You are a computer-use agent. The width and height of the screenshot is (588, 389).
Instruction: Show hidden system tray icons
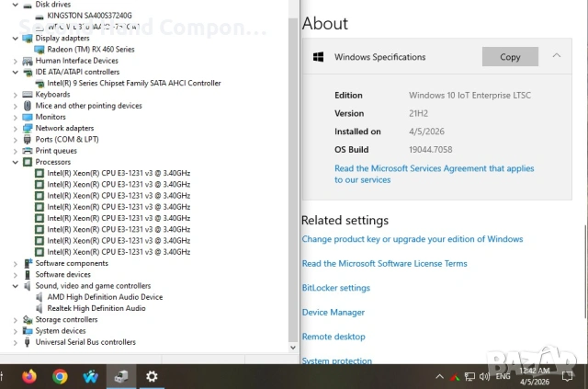click(438, 376)
